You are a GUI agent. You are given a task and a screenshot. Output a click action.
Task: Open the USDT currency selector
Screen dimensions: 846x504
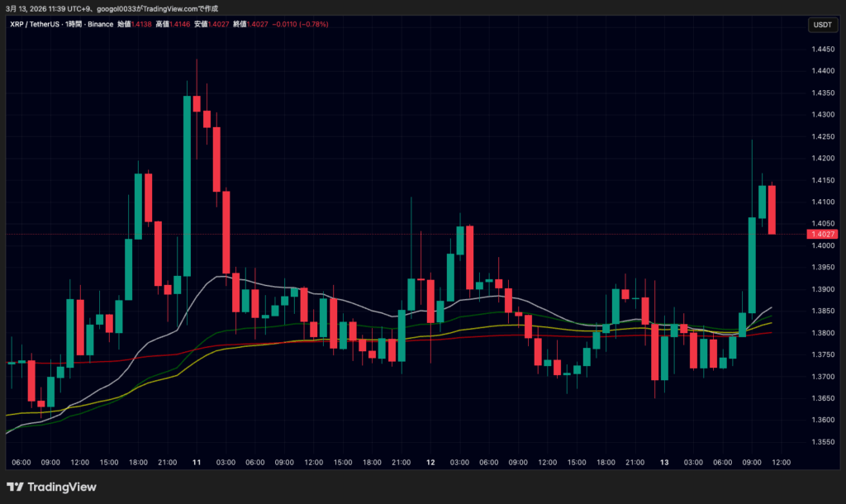(x=822, y=25)
